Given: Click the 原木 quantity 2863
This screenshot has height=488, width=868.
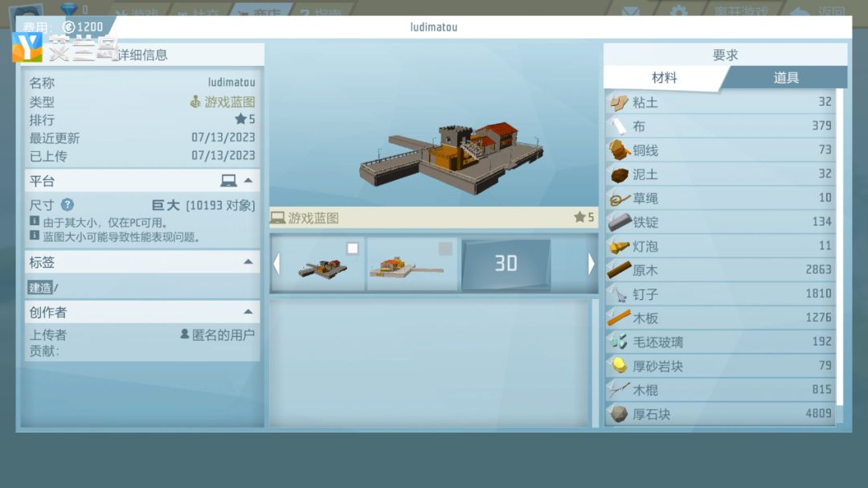Looking at the screenshot, I should click(818, 270).
